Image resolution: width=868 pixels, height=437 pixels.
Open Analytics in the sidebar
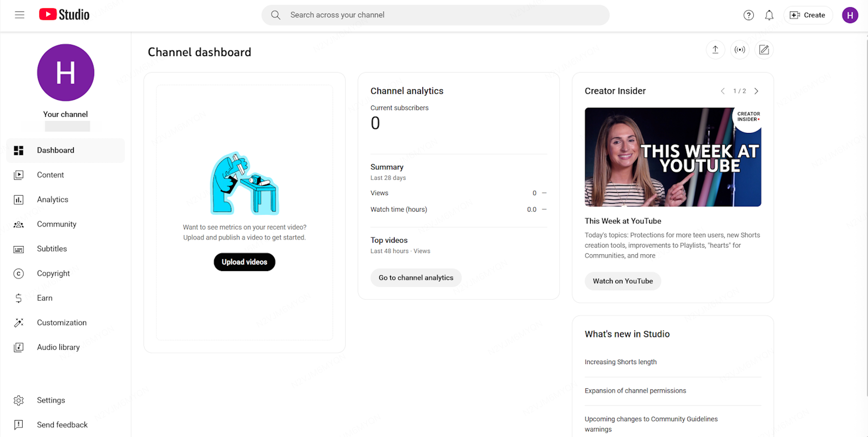click(x=52, y=199)
